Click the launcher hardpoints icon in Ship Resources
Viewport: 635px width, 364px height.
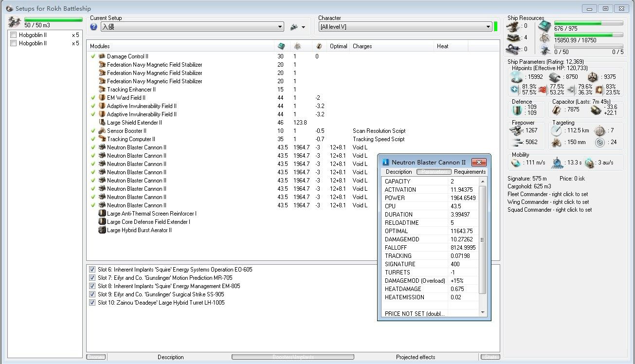click(513, 37)
